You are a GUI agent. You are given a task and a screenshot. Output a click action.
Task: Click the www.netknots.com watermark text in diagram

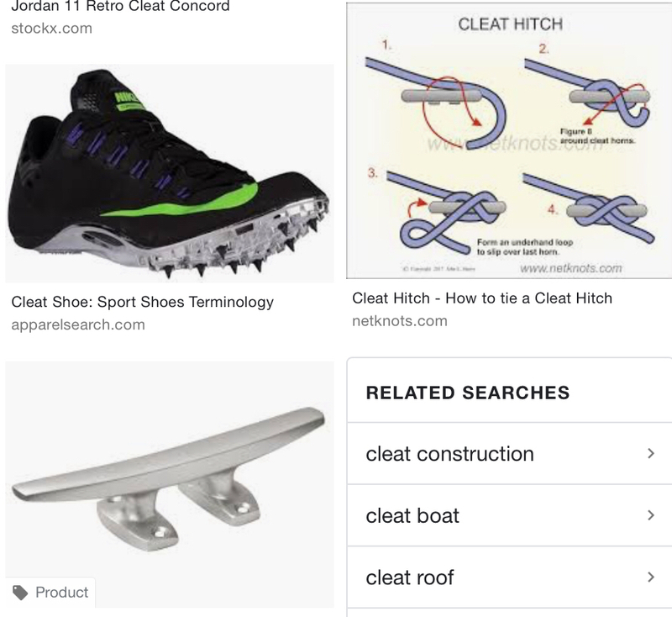click(x=570, y=268)
